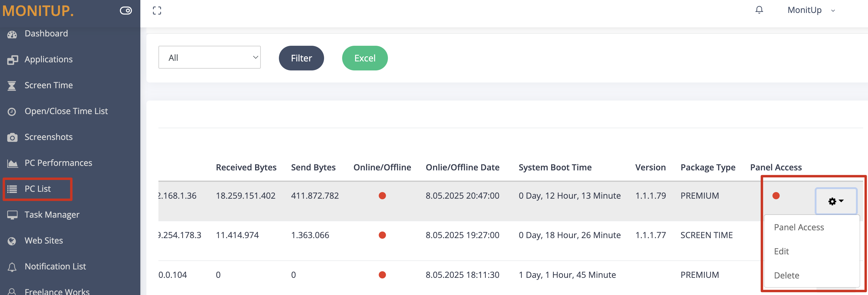
Task: Click Package Type column header
Action: click(707, 167)
